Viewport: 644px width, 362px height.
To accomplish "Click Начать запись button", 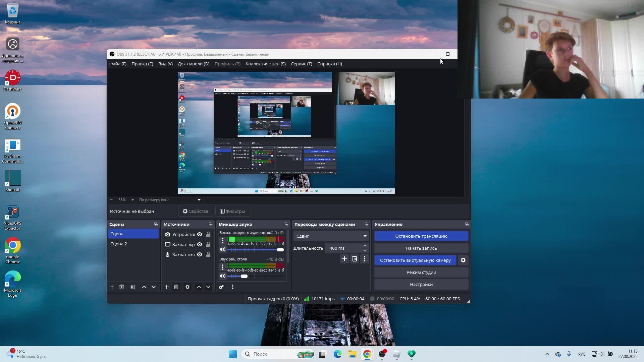I will coord(421,248).
